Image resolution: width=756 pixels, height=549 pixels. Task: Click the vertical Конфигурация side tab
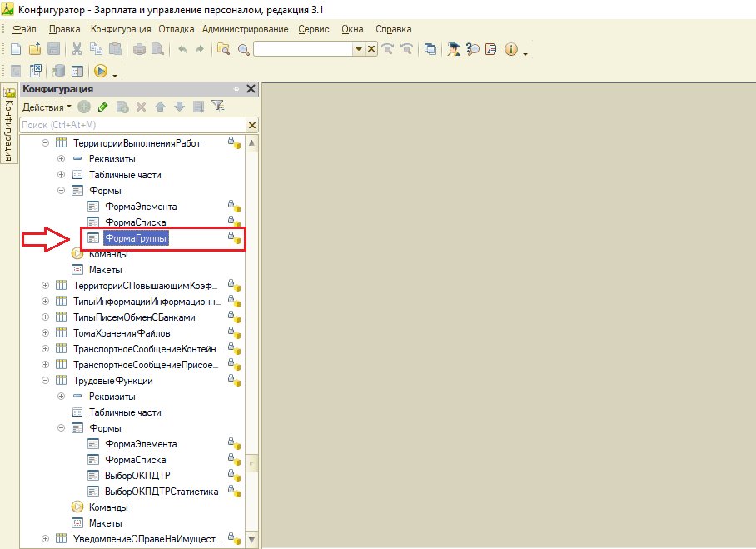click(9, 124)
